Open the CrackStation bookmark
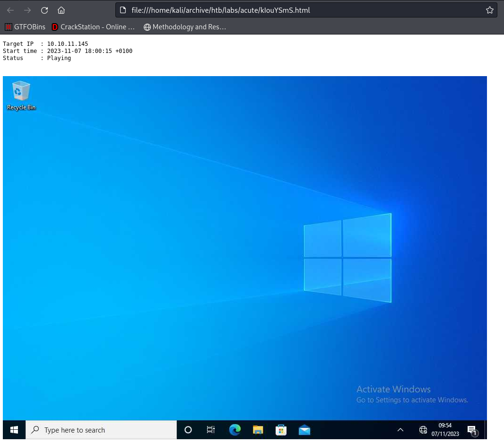This screenshot has height=443, width=504. (93, 27)
